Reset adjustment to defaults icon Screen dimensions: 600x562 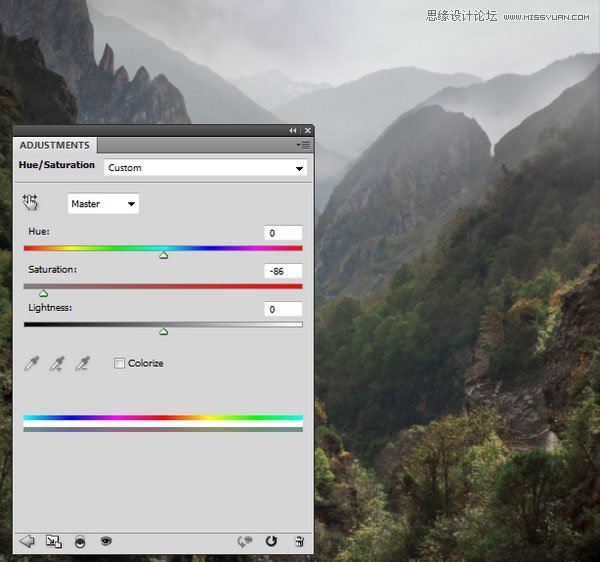(x=271, y=541)
